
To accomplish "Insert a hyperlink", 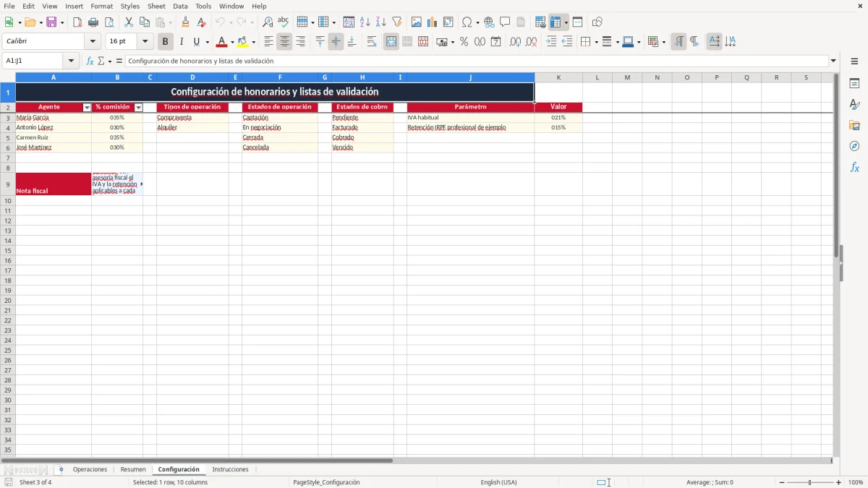I will (x=489, y=22).
